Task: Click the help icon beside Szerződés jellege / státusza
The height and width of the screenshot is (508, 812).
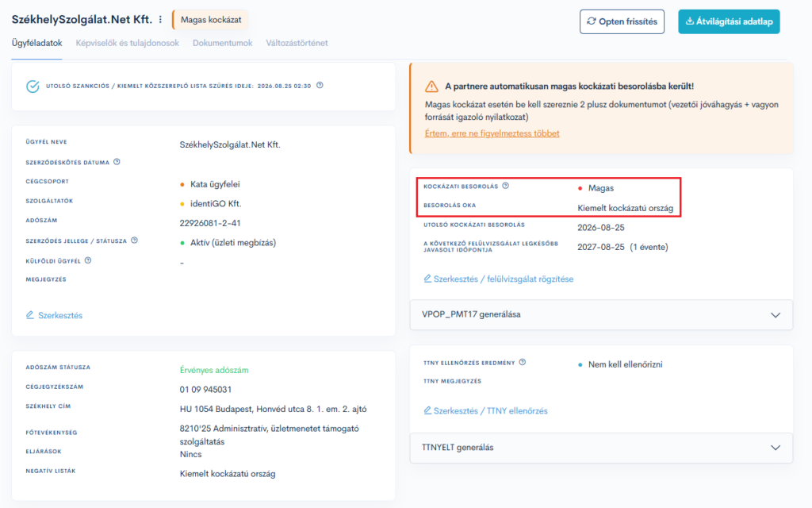Action: click(135, 241)
